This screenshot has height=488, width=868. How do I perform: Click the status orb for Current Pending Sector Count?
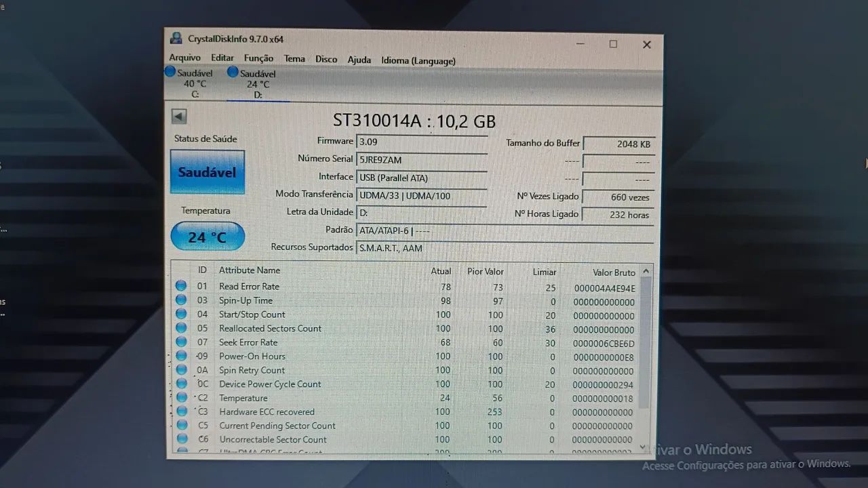[x=181, y=426]
